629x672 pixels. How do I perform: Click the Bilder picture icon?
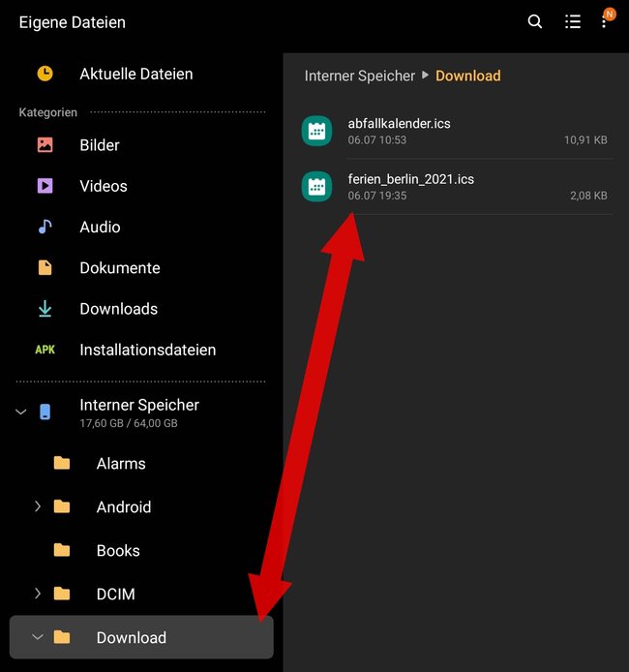(45, 145)
